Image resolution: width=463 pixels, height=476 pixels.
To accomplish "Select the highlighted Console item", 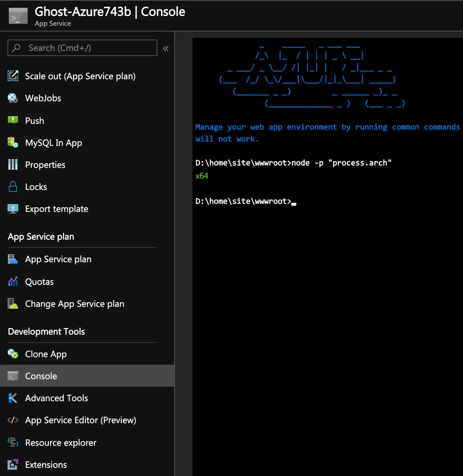I will 87,376.
